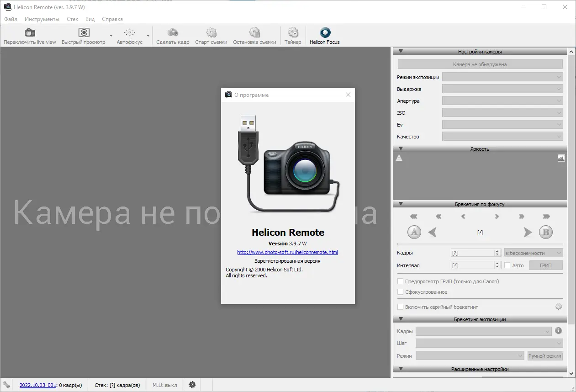The height and width of the screenshot is (392, 576).
Task: Click the histogram image icon in Яркость panel
Action: 561,158
